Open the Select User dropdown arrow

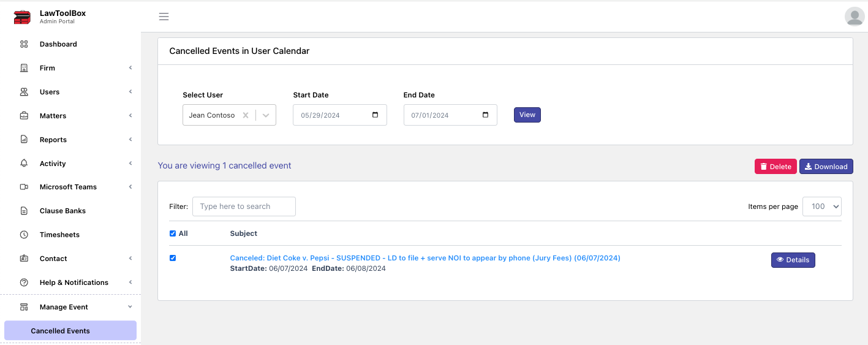pyautogui.click(x=266, y=115)
